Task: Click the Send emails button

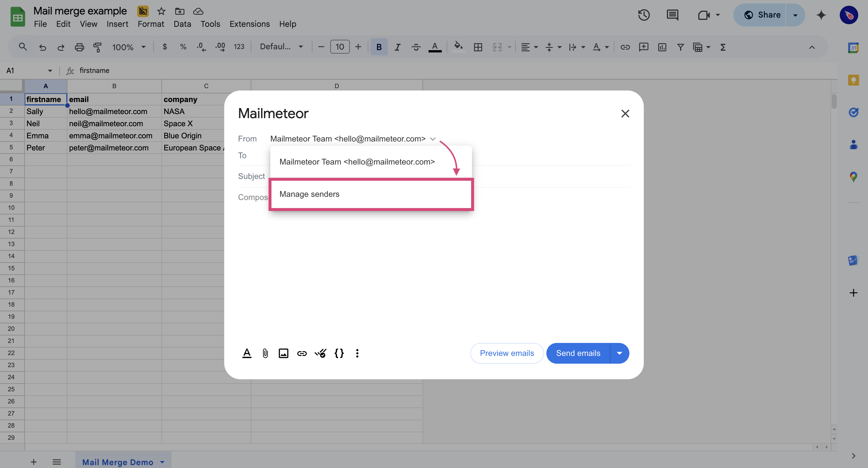Action: 578,353
